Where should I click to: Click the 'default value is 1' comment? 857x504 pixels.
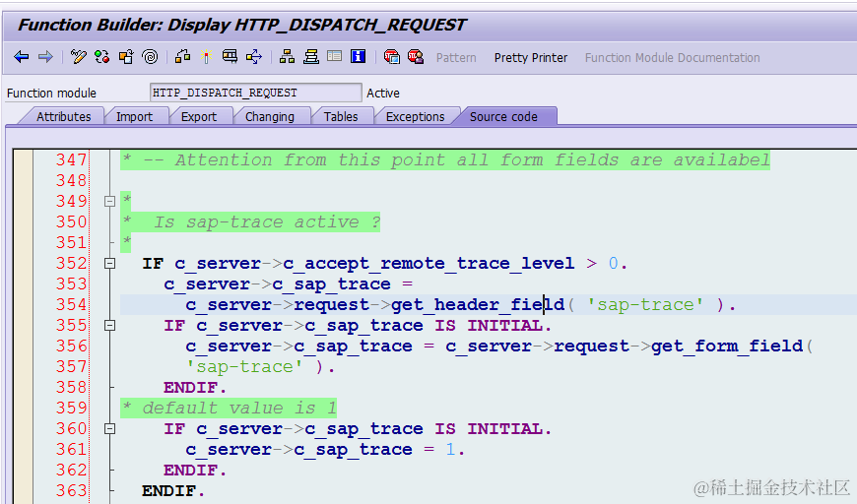[x=238, y=408]
